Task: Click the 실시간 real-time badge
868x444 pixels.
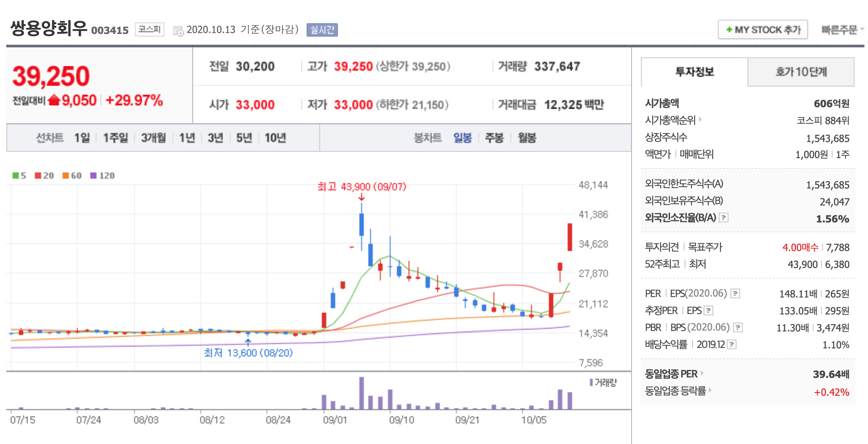Action: pyautogui.click(x=322, y=30)
